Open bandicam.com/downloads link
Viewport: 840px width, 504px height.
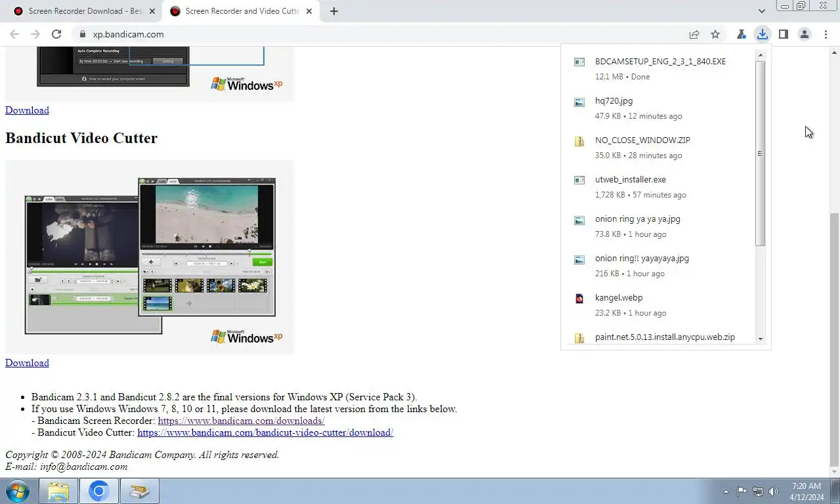241,421
